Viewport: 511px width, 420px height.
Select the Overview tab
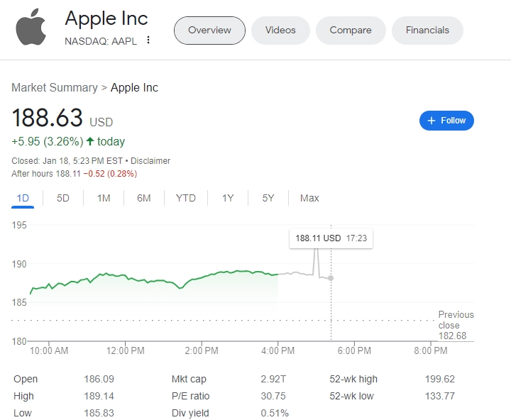[x=209, y=31]
